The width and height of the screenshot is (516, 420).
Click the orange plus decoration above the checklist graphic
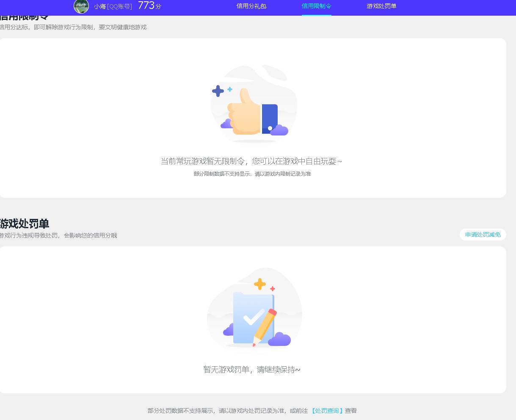[x=259, y=283]
